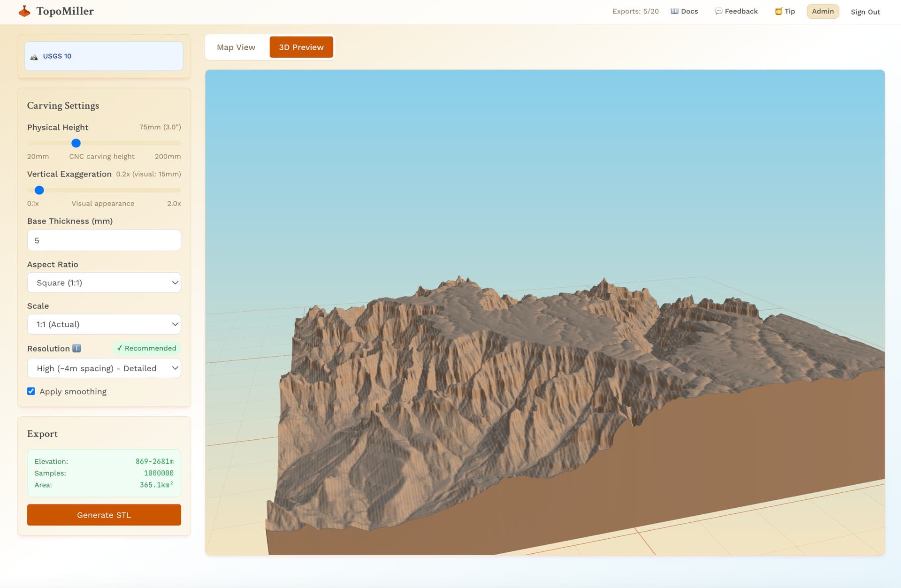The width and height of the screenshot is (901, 588).
Task: Switch to the Map View tab
Action: (x=236, y=47)
